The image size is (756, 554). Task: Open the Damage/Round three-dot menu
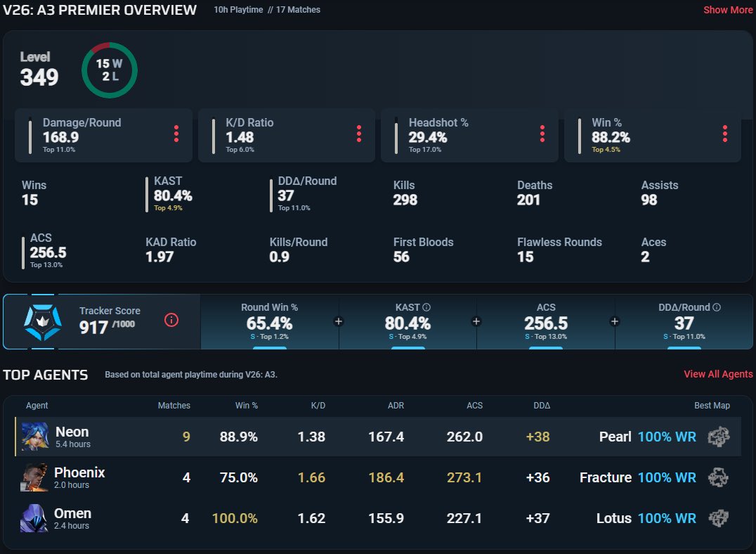176,134
